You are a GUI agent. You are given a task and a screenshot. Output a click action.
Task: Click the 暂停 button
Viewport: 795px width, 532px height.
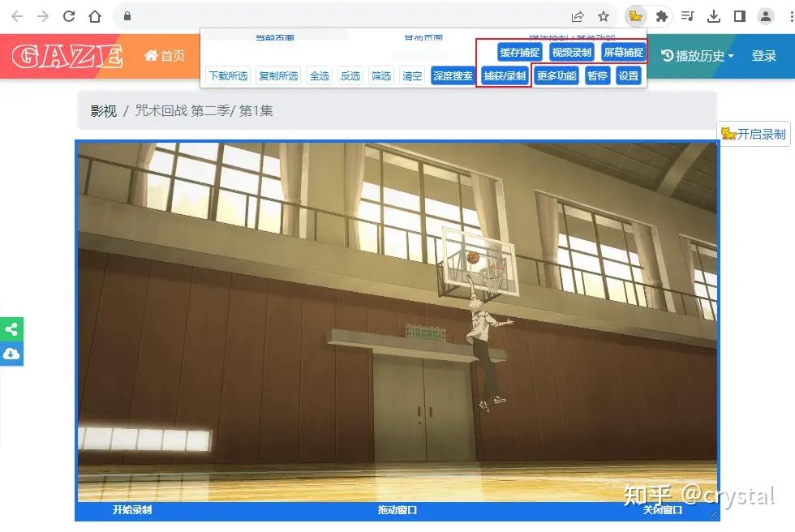click(597, 76)
